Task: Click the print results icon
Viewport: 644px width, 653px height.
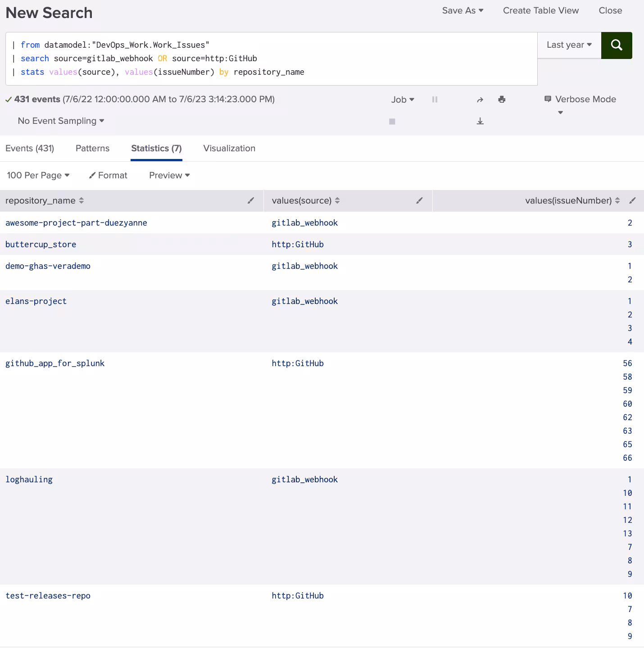Action: click(x=502, y=100)
